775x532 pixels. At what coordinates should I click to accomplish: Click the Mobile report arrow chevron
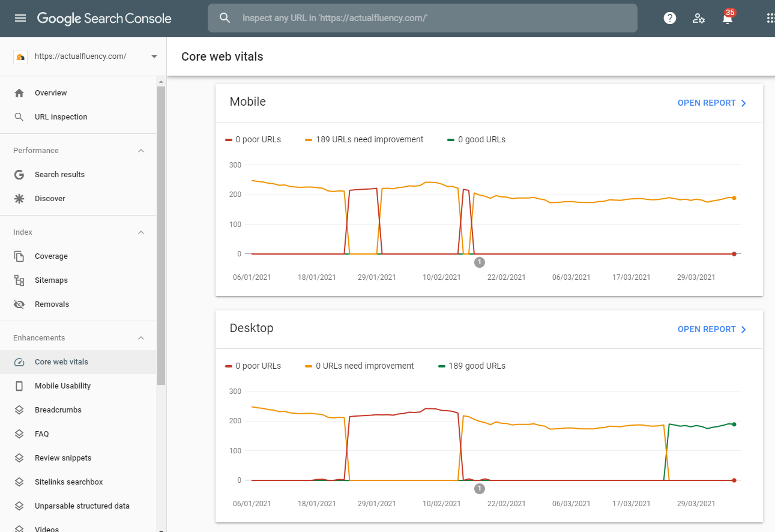tap(744, 103)
